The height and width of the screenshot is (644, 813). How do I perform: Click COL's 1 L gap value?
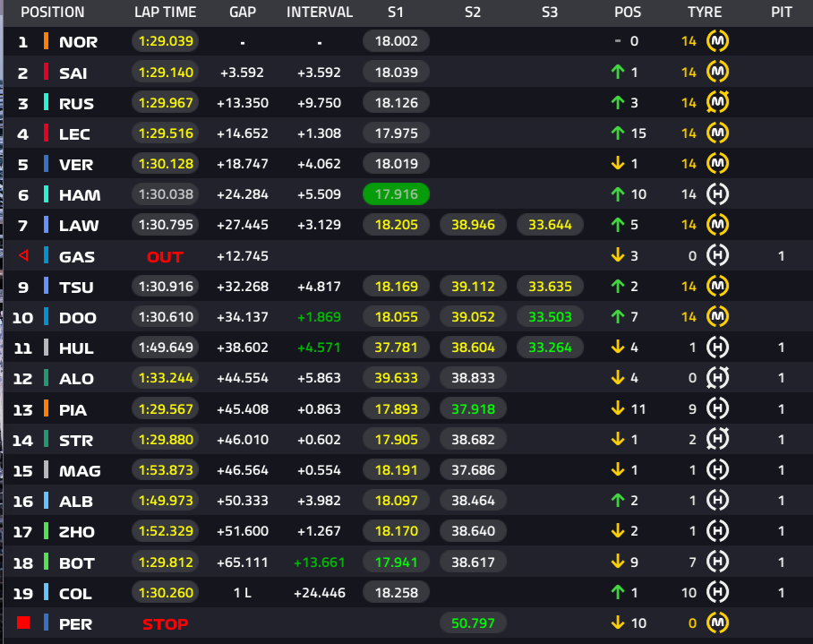coord(243,593)
